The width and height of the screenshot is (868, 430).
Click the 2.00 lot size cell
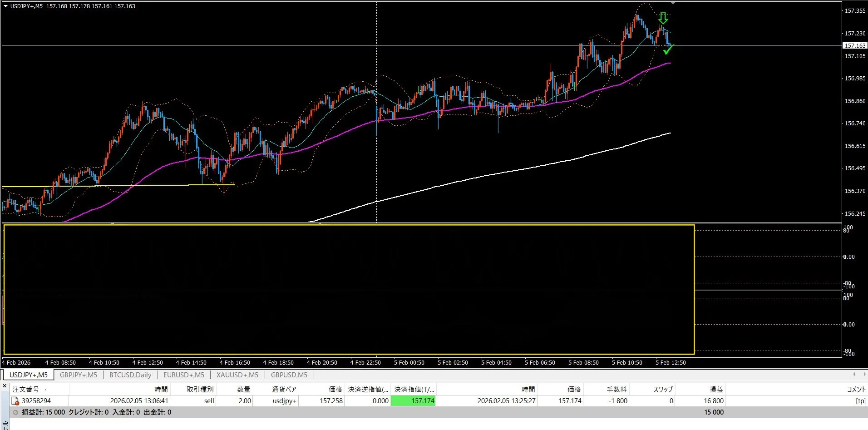point(245,401)
